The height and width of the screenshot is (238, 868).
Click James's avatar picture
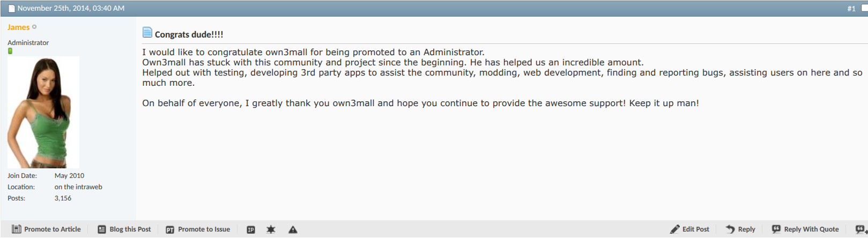(x=43, y=113)
